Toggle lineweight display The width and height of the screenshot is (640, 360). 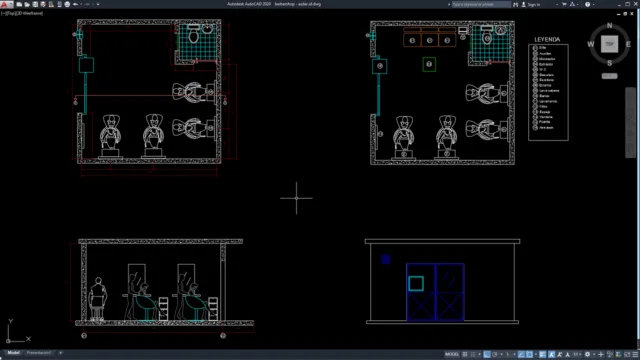pyautogui.click(x=542, y=355)
